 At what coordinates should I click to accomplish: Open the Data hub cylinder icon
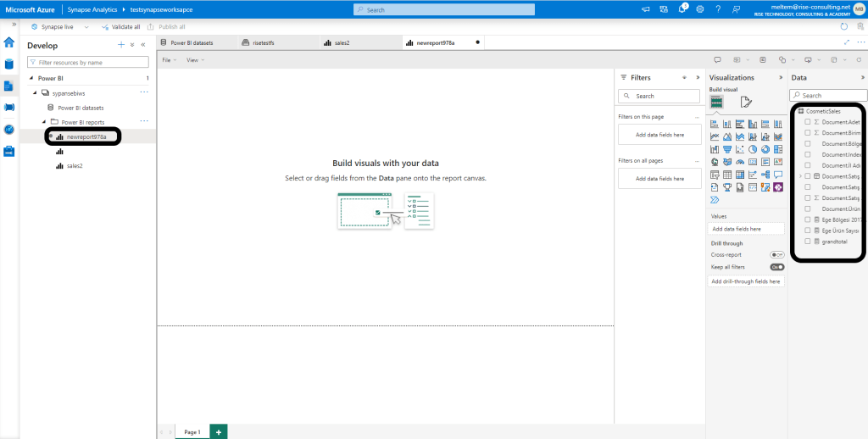pos(9,64)
